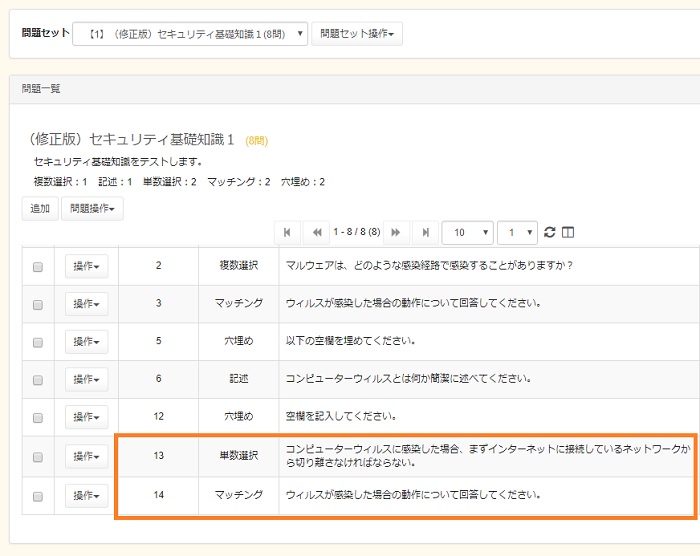
Task: Go to previous page of results
Action: pyautogui.click(x=317, y=232)
